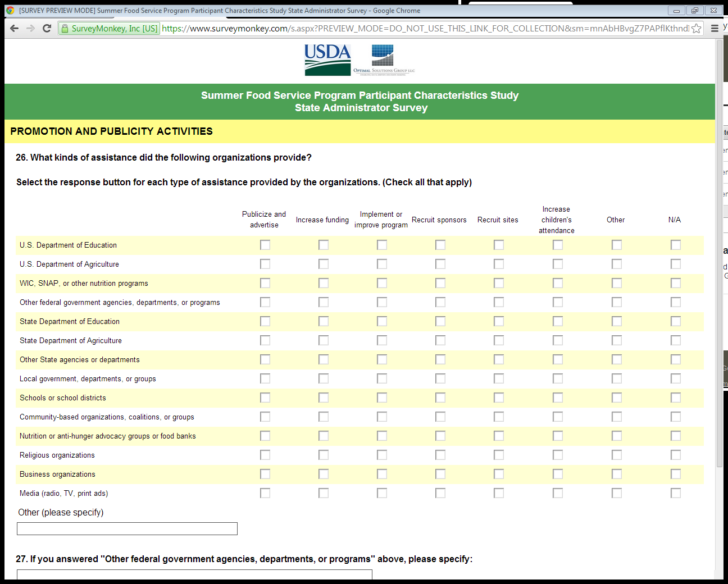Click the URL address bar
Screen dimensions: 728x584
425,29
